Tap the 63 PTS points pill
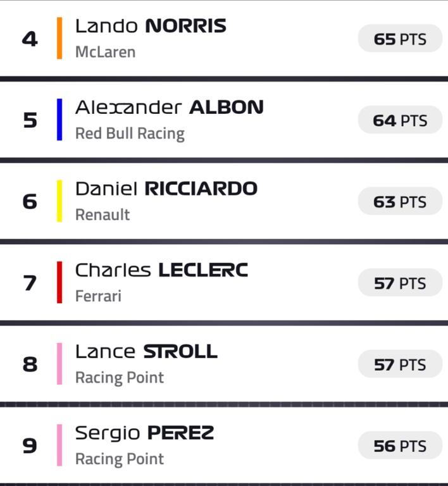This screenshot has height=486, width=448. pyautogui.click(x=399, y=202)
